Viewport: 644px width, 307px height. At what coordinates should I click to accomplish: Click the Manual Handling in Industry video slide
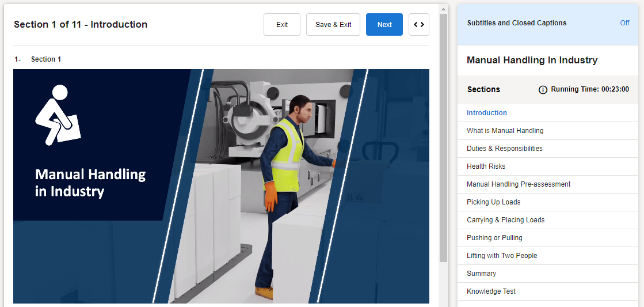coord(221,186)
